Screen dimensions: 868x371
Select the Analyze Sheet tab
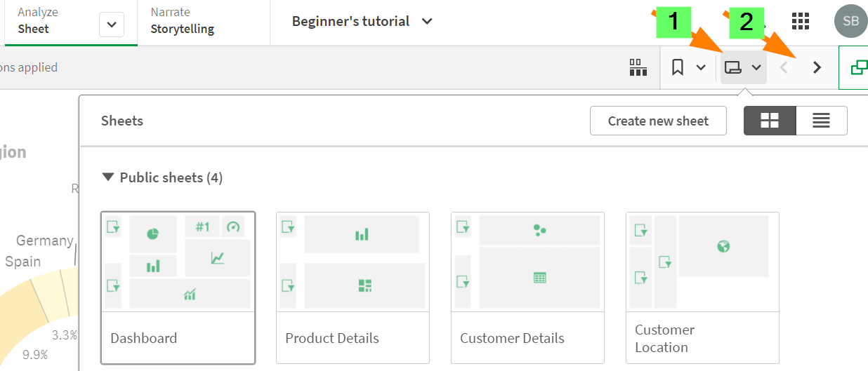(x=42, y=22)
